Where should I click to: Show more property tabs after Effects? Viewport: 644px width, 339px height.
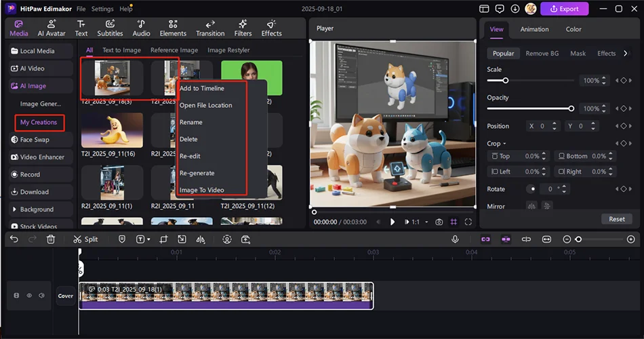coord(624,54)
